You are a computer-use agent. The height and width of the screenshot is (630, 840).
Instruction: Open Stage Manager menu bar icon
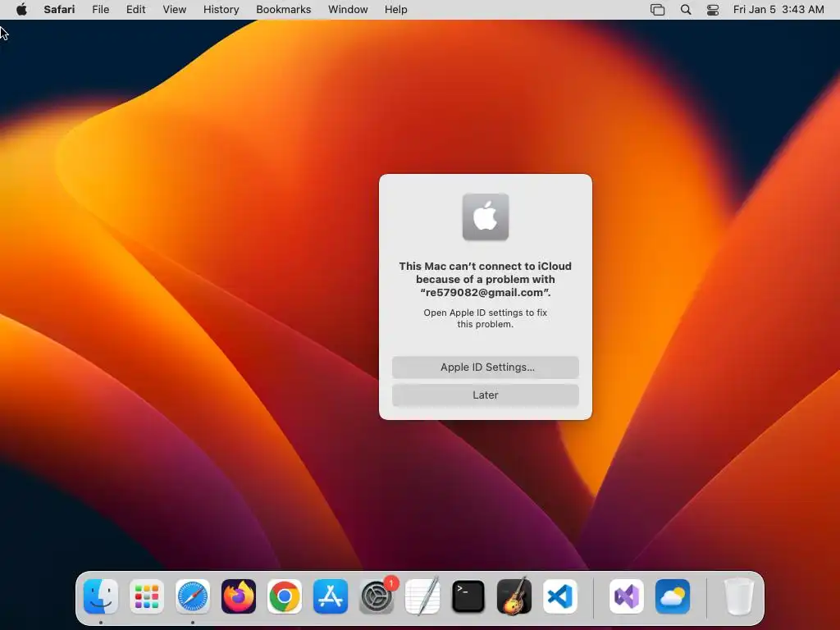657,10
